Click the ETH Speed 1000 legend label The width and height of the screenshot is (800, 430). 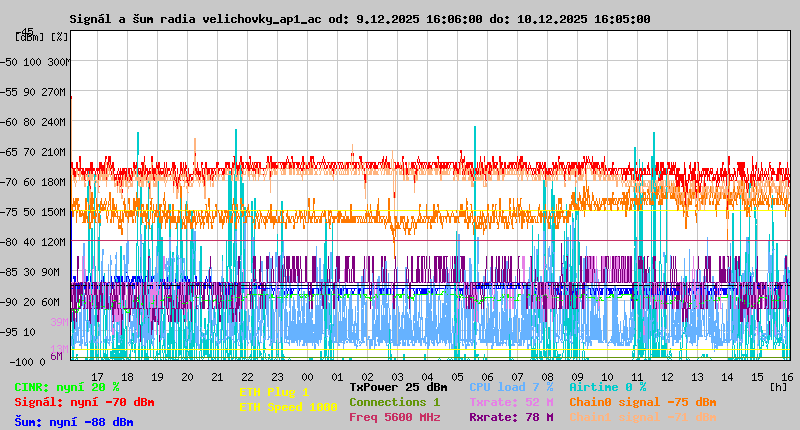288,406
